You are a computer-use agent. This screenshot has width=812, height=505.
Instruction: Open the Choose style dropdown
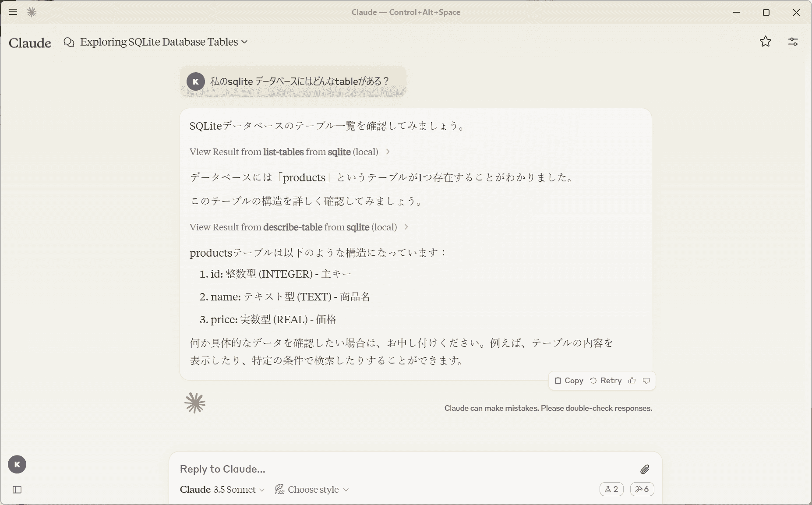tap(312, 490)
